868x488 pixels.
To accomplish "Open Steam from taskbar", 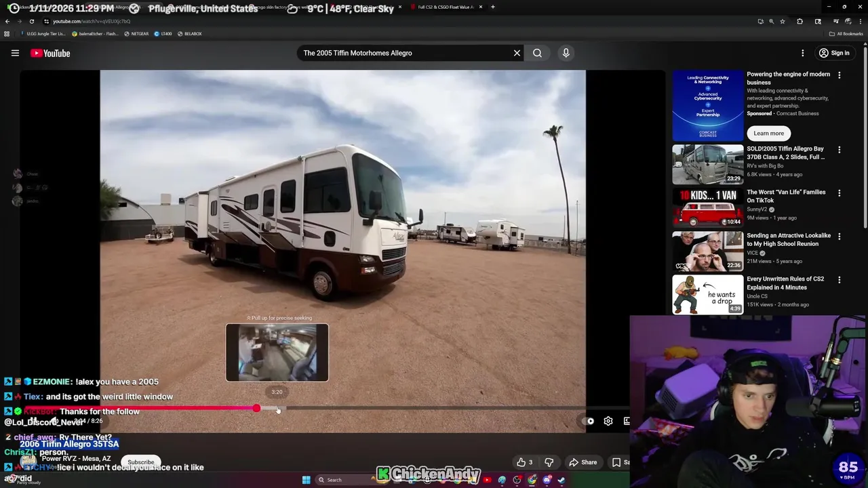I will (561, 480).
